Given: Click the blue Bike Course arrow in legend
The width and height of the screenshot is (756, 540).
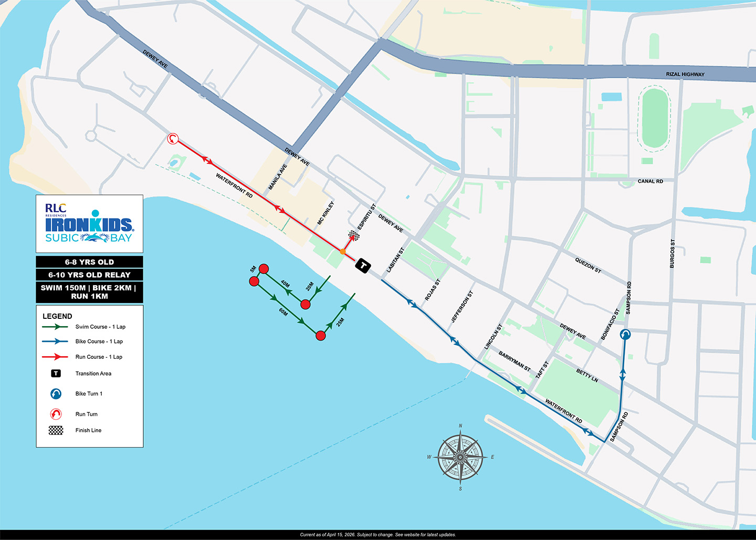Looking at the screenshot, I should point(55,341).
